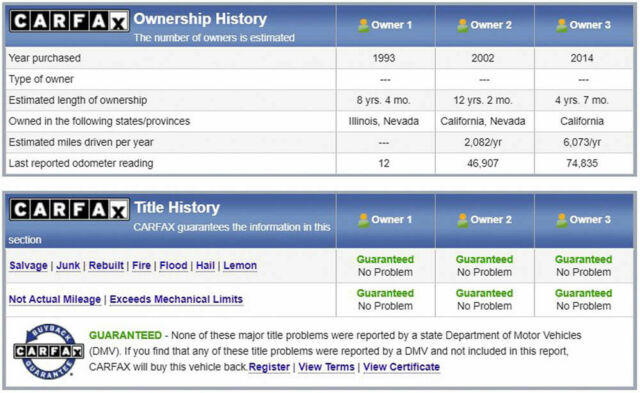The height and width of the screenshot is (393, 640).
Task: Open the Hail damage link
Action: click(205, 266)
